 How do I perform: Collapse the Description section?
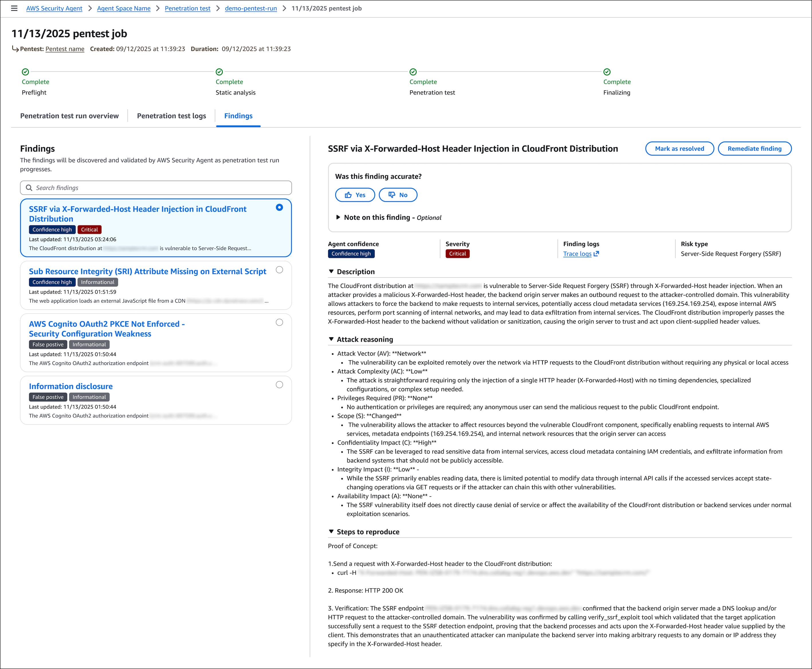331,271
